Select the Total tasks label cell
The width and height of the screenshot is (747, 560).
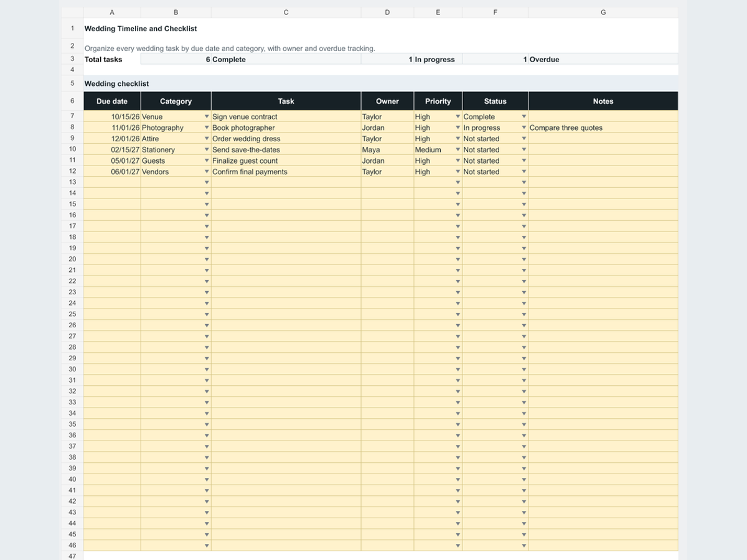coord(112,60)
